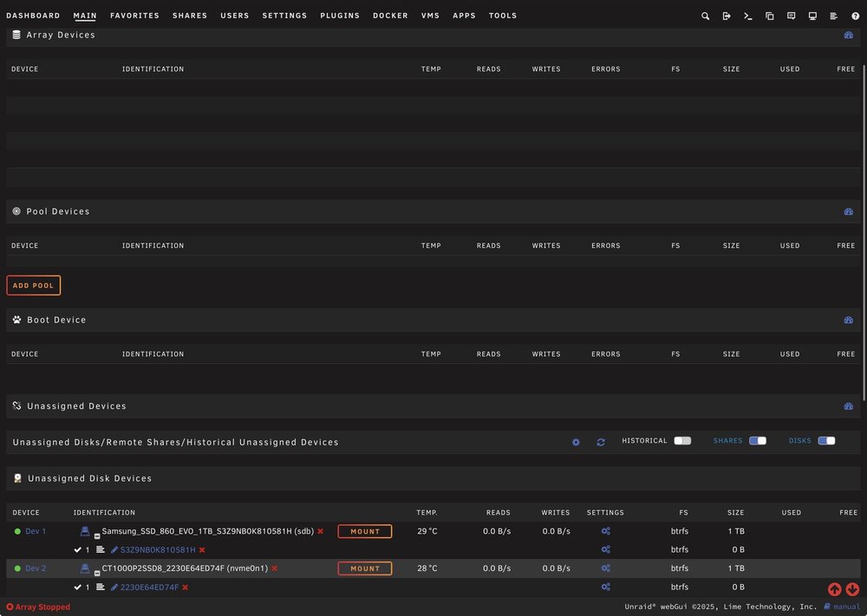Collapse Samsung SSD partition tree
The width and height of the screenshot is (867, 616).
point(97,536)
